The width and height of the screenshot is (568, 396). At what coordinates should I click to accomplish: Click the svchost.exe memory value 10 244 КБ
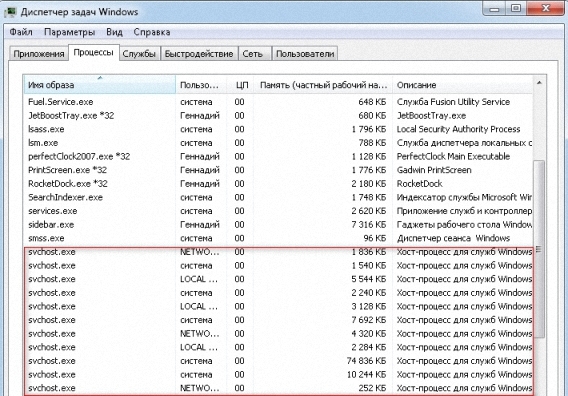coord(366,375)
